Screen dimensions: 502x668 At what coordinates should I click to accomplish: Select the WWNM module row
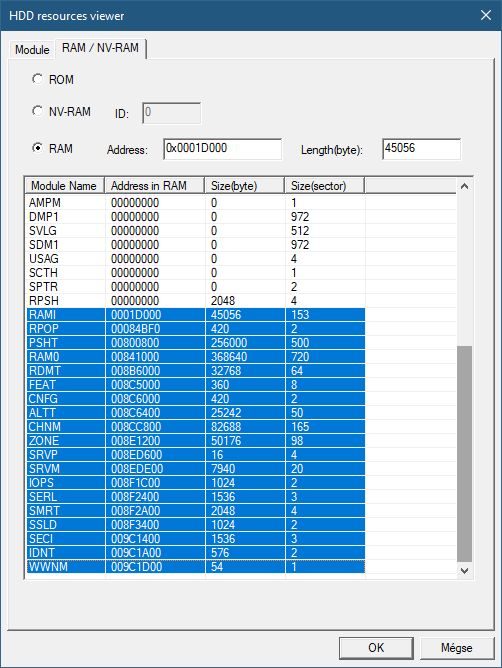point(196,567)
